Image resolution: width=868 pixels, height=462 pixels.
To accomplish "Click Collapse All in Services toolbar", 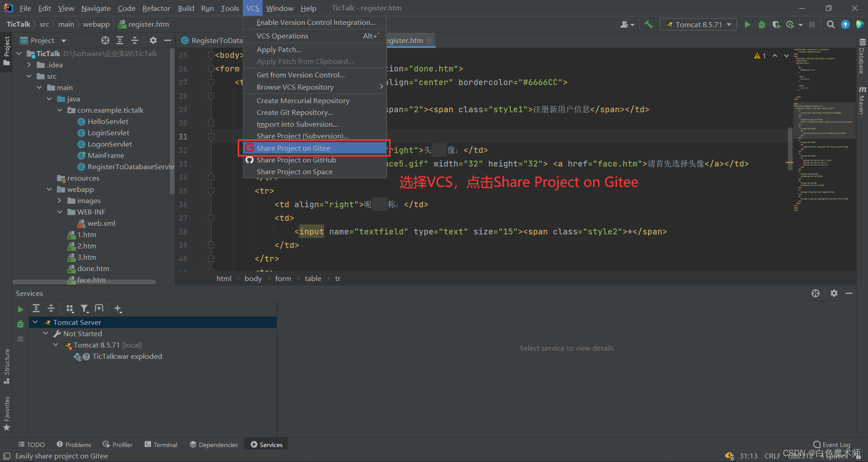I will [x=51, y=309].
